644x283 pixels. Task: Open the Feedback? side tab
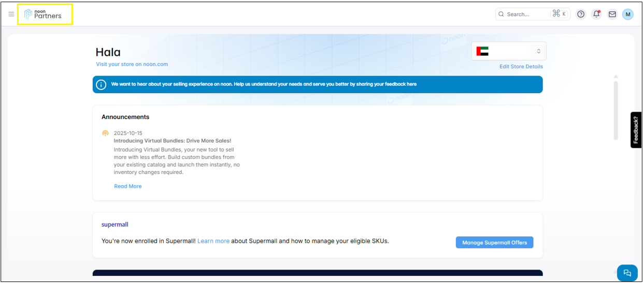[x=636, y=130]
